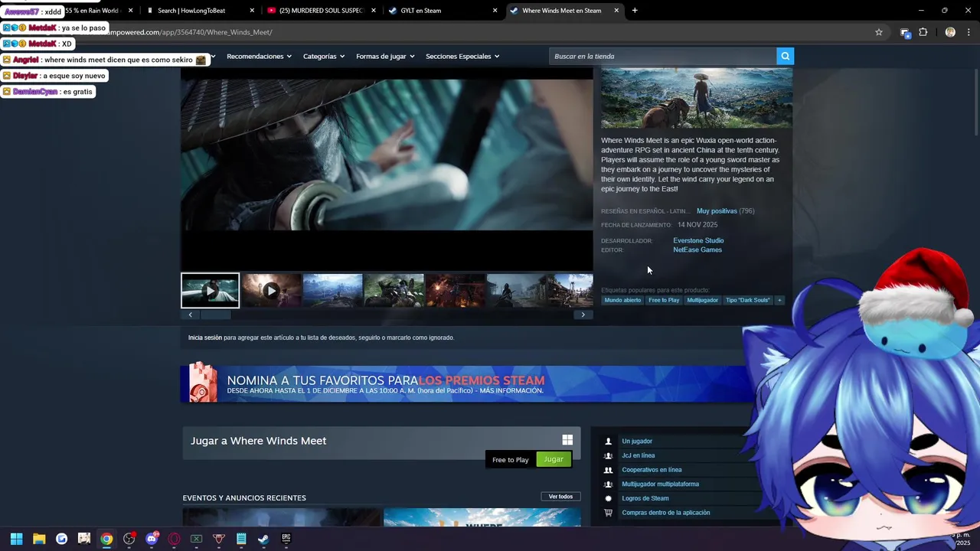This screenshot has height=551, width=980.
Task: Click the Multijugador multiplataforma icon
Action: [609, 484]
